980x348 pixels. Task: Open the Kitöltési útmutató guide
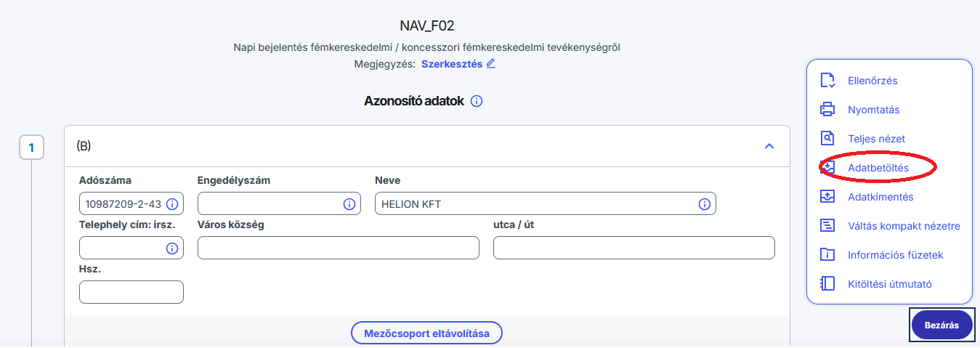point(889,284)
